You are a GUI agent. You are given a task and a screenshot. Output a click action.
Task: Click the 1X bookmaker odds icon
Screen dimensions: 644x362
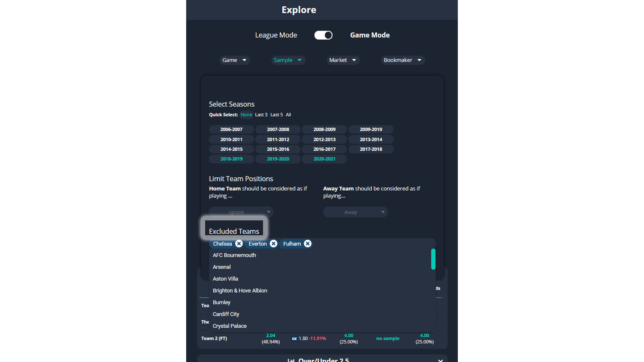coord(295,338)
